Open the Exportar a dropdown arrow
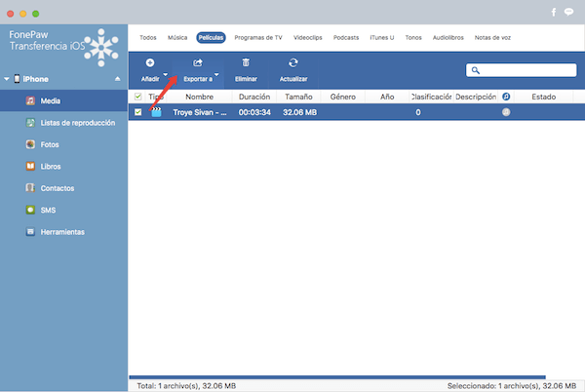Screen dimensions: 585x392 [x=216, y=74]
